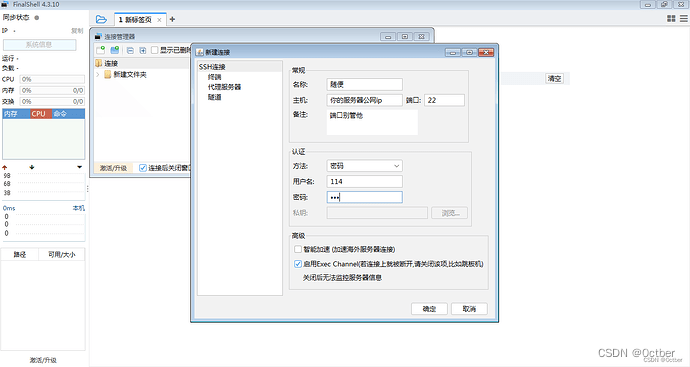This screenshot has height=367, width=690.
Task: Open the network interface dropdown arrow
Action: tap(79, 167)
